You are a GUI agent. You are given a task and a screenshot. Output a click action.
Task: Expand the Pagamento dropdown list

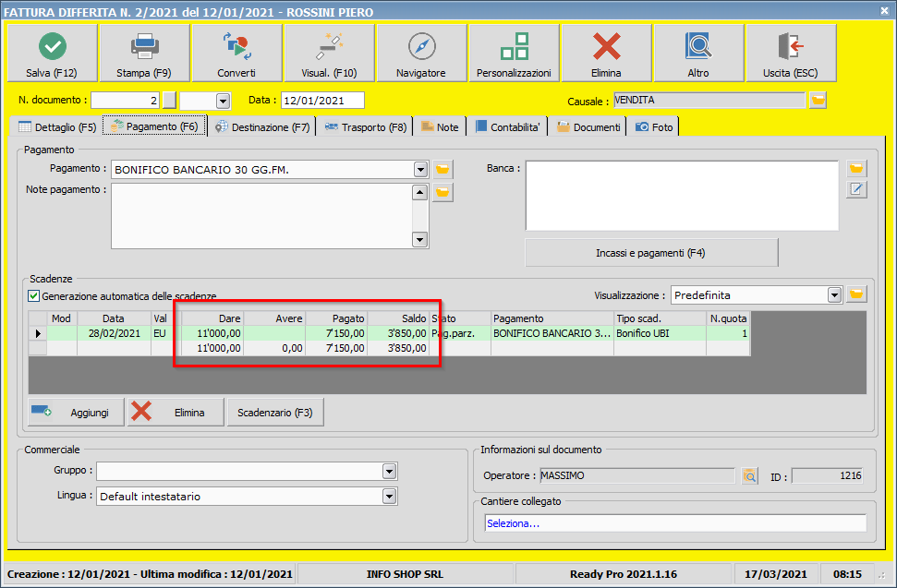pos(420,170)
